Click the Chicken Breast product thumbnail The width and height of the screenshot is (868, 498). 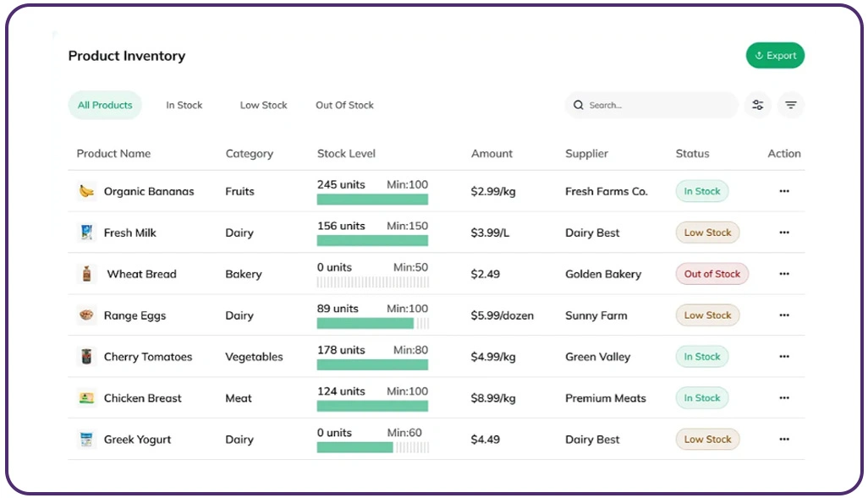coord(86,398)
